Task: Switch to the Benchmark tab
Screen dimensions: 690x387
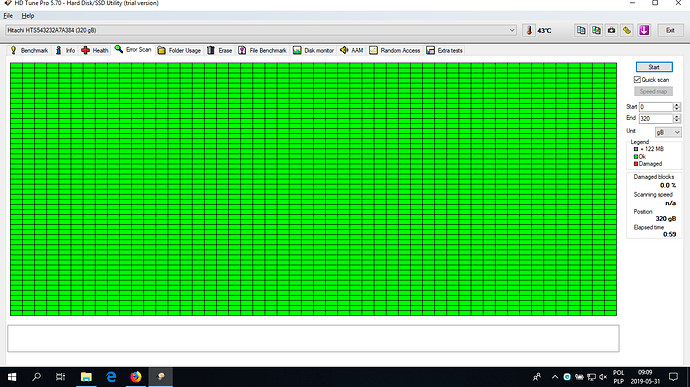Action: (x=29, y=50)
